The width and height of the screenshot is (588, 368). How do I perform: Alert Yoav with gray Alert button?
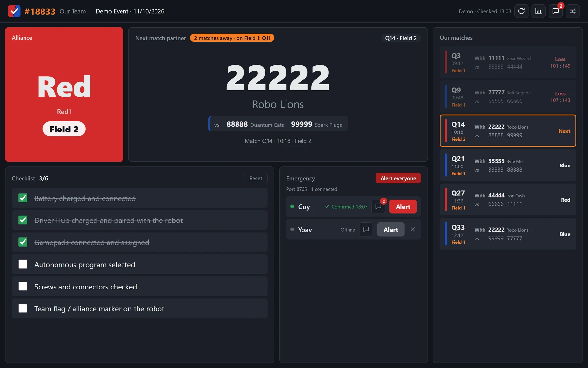point(391,230)
